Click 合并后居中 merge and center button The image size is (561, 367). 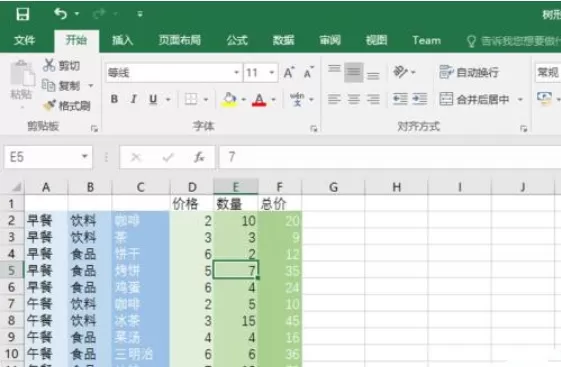(474, 99)
